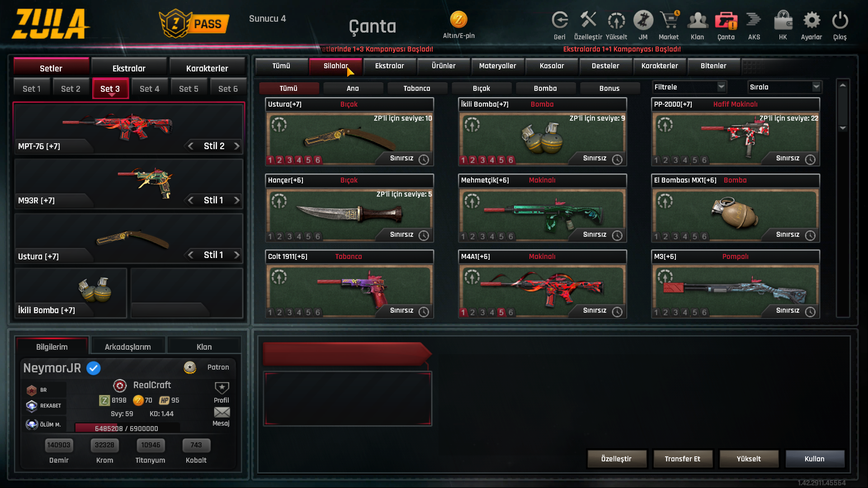Click next style arrow for Ustura [+7] set slot
Viewport: 868px width, 488px height.
coord(236,255)
